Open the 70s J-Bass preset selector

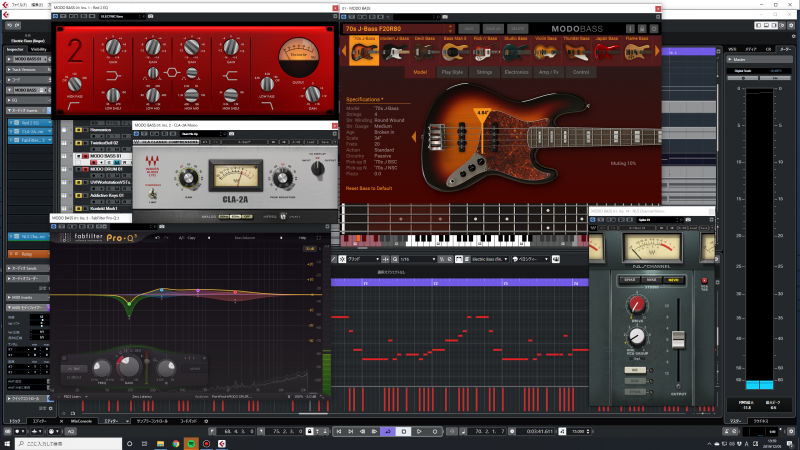(372, 29)
